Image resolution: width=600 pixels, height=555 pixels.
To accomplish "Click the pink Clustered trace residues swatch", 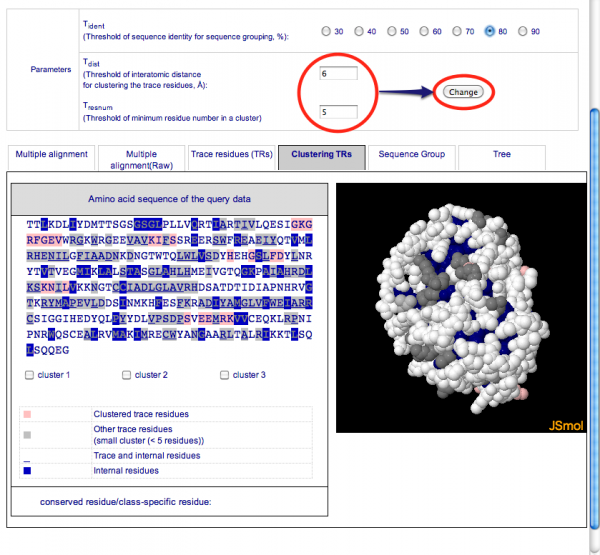I will [27, 414].
